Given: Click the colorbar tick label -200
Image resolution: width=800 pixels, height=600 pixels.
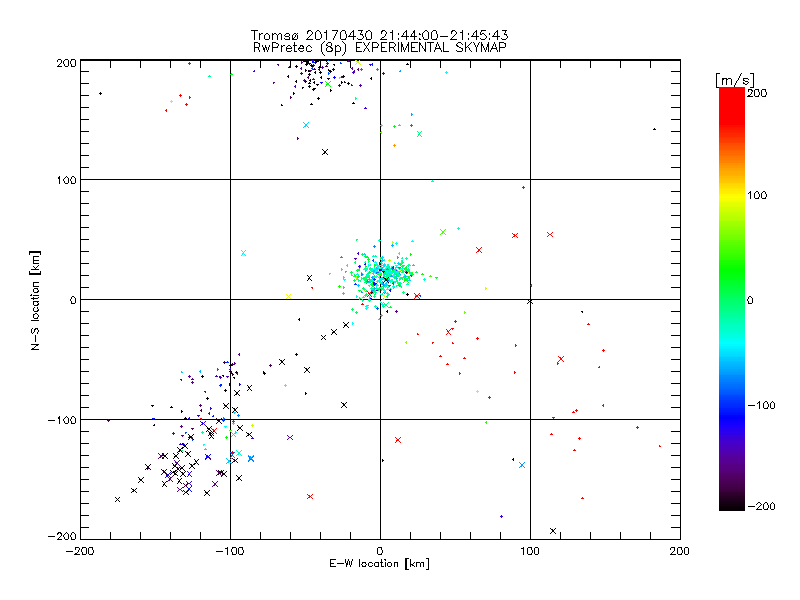Looking at the screenshot, I should [x=761, y=506].
